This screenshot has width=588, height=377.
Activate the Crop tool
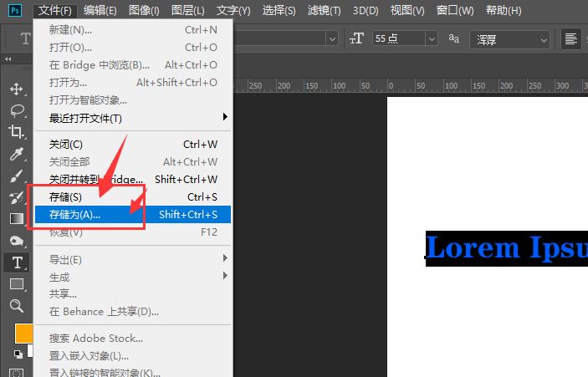point(16,132)
